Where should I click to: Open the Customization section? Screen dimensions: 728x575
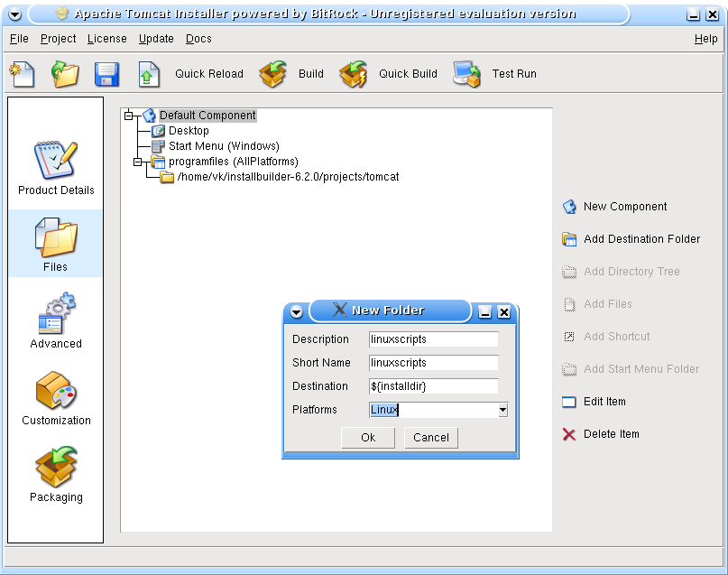coord(56,398)
